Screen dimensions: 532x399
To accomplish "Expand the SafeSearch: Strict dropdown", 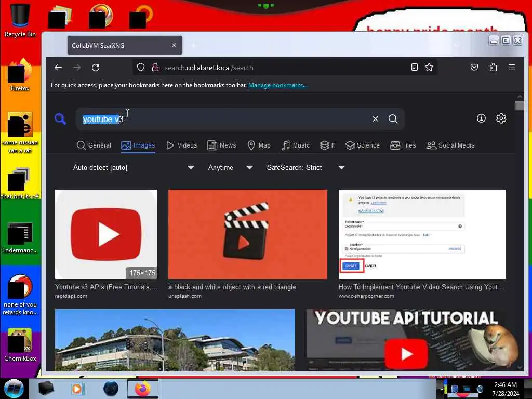I will tap(305, 167).
